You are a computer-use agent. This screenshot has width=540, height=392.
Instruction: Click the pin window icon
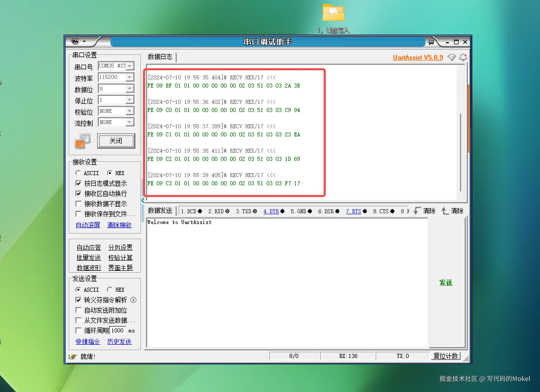pos(431,42)
